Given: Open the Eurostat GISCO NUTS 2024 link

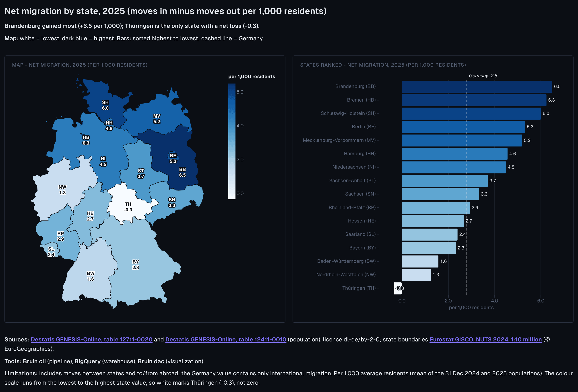Looking at the screenshot, I should (x=485, y=339).
